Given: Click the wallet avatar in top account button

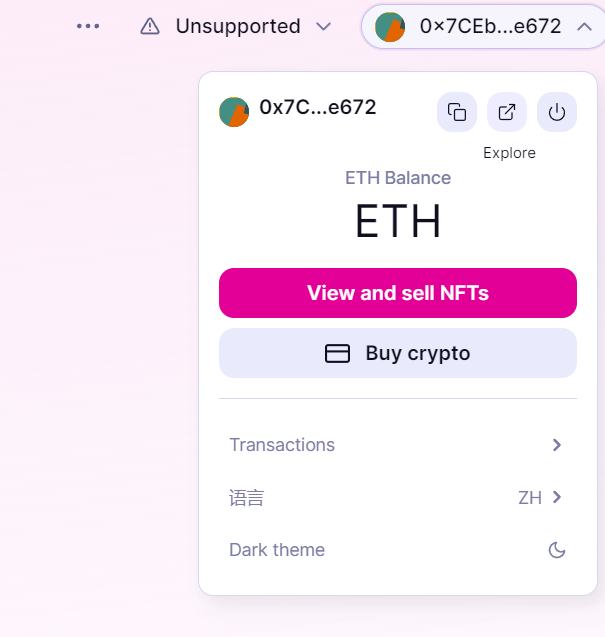Looking at the screenshot, I should tap(390, 27).
